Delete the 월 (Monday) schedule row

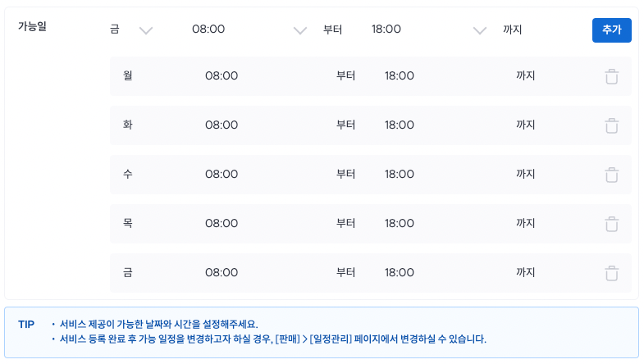(x=611, y=76)
